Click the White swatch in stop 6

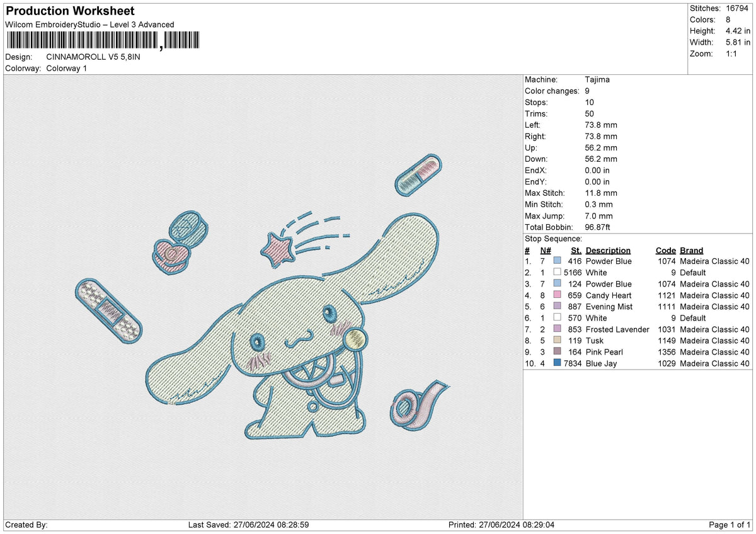[557, 318]
